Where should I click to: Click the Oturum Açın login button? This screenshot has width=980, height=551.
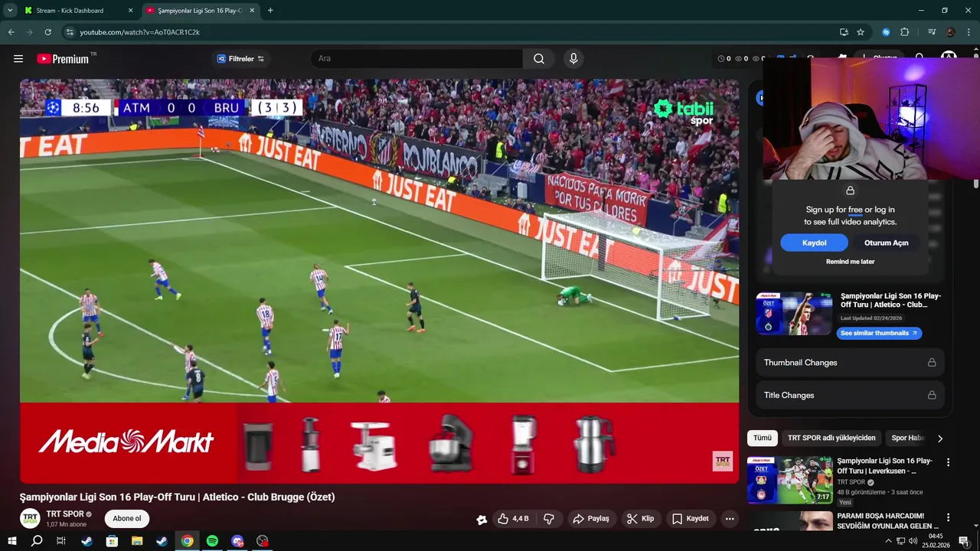click(886, 243)
